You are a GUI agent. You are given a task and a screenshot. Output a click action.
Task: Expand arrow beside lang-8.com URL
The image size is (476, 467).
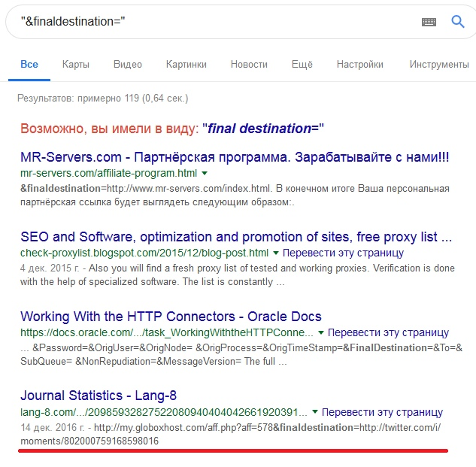[x=315, y=412]
